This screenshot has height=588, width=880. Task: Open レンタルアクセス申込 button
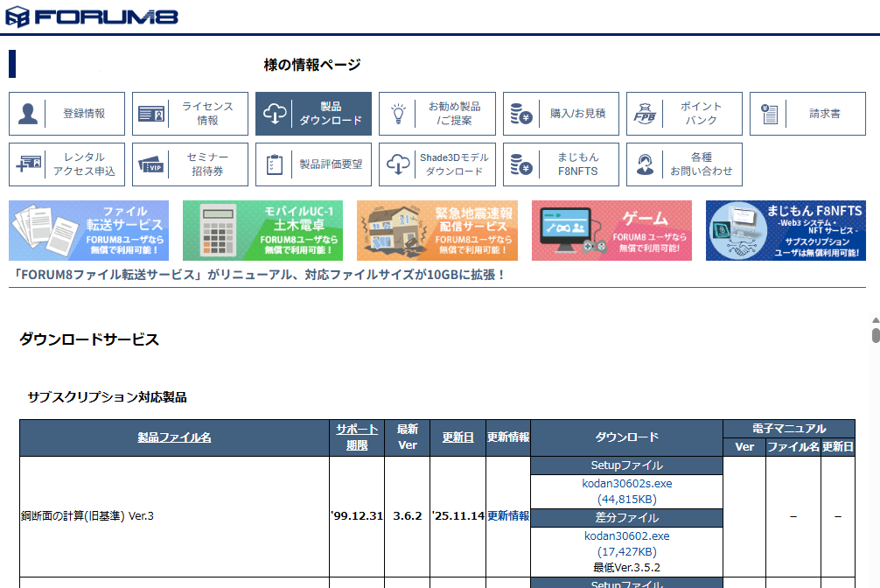[x=67, y=164]
